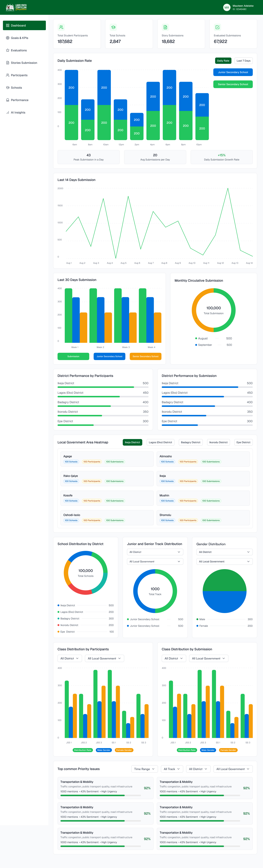Select the Badagry District heatmap tab

pyautogui.click(x=191, y=442)
